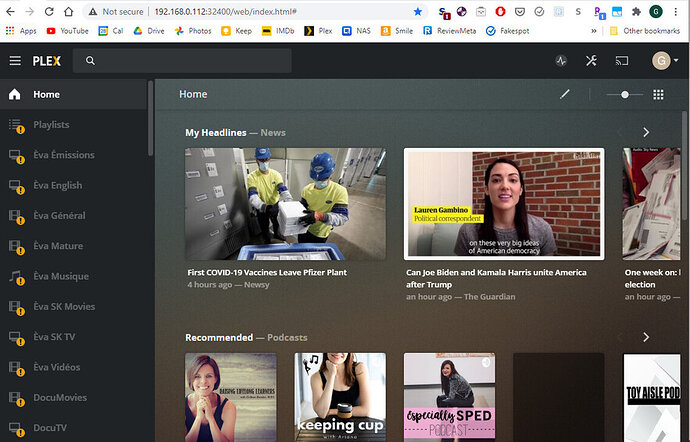The image size is (690, 442).
Task: Switch to grid view icon
Action: (x=658, y=94)
